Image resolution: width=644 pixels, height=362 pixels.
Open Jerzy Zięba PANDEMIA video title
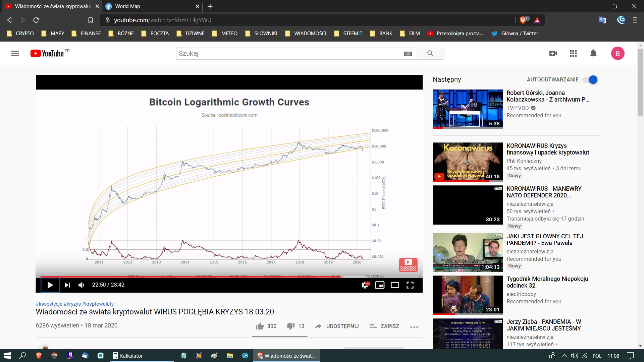pyautogui.click(x=544, y=325)
